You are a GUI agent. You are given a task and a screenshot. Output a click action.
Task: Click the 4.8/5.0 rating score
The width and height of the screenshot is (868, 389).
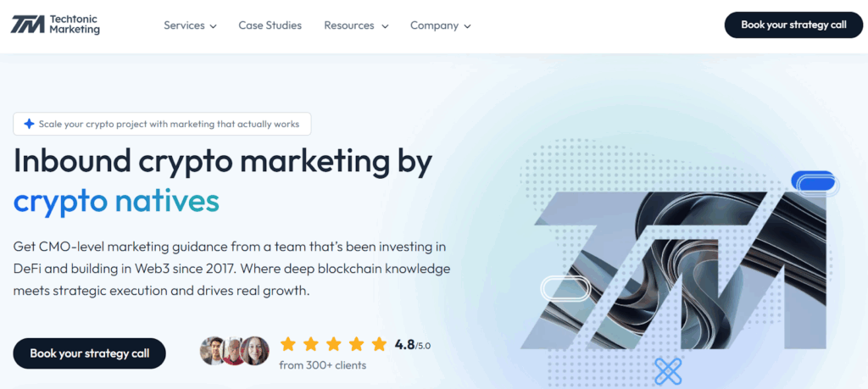(414, 344)
